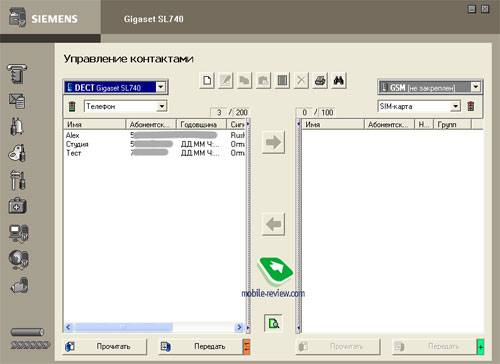Sort the left list by Имя column
This screenshot has width=500, height=364.
tap(95, 124)
